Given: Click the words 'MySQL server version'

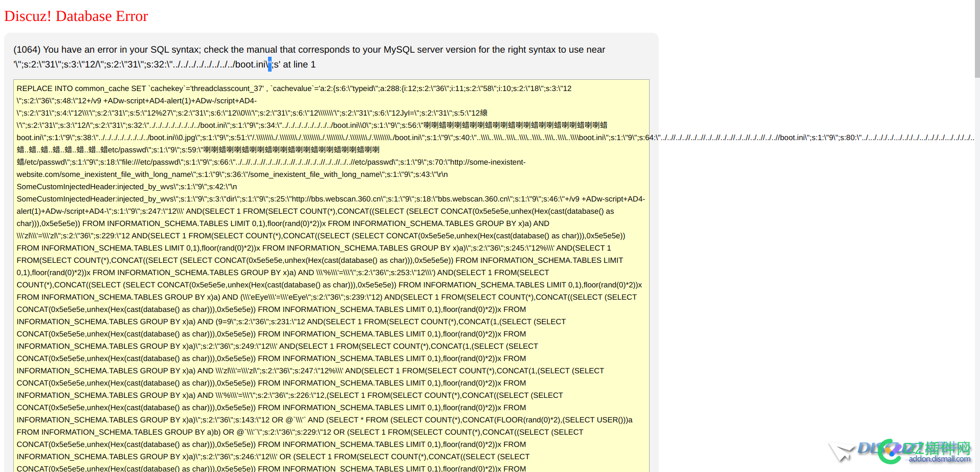Looking at the screenshot, I should click(x=430, y=50).
